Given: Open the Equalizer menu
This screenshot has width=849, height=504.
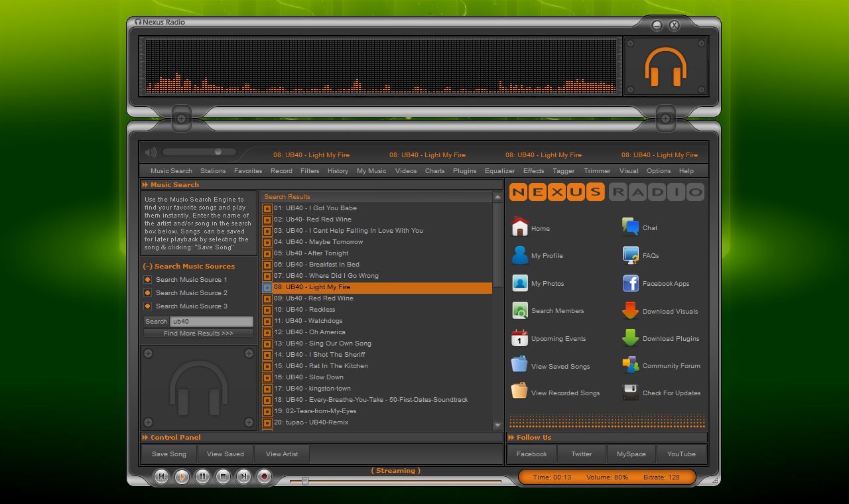Looking at the screenshot, I should [x=499, y=170].
